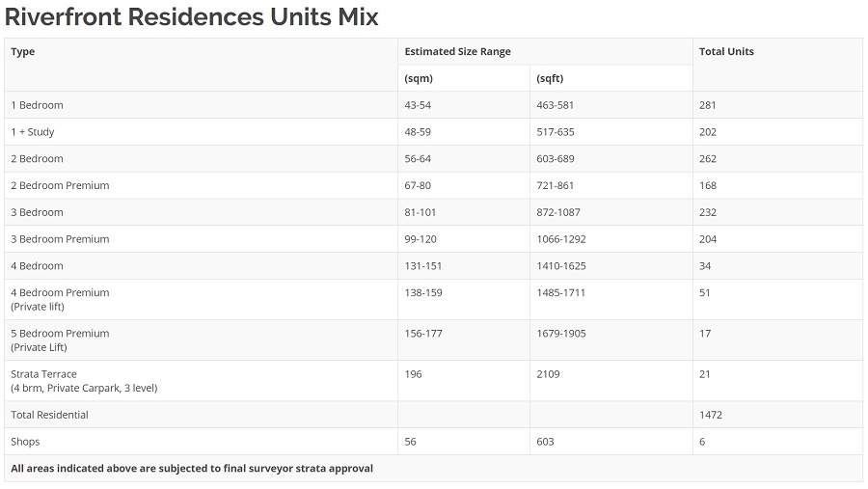Screen dimensions: 868x489
Task: Click the 99-120 sqm value
Action: (420, 239)
